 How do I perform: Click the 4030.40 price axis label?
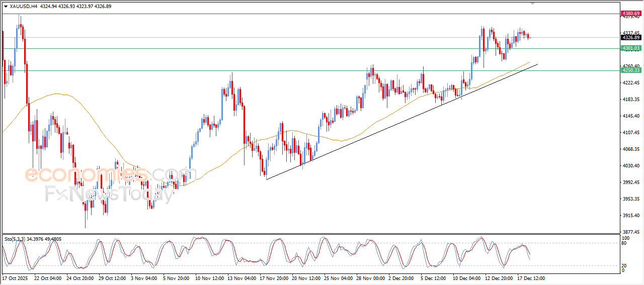click(x=630, y=166)
